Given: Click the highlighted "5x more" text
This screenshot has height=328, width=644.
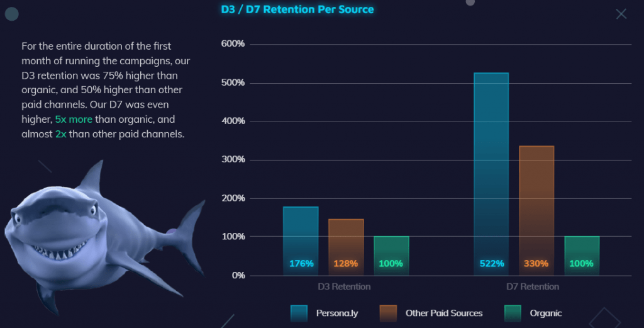Looking at the screenshot, I should pyautogui.click(x=74, y=119).
